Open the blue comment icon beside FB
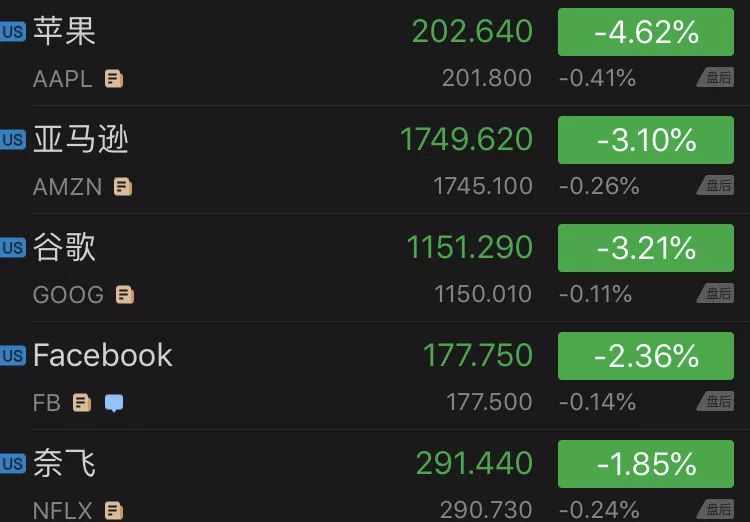Screen dimensions: 750x522 115,403
